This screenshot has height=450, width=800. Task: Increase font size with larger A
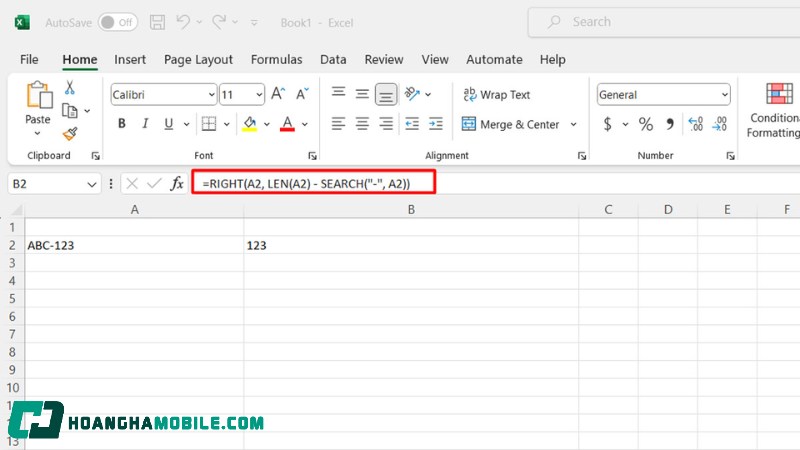pyautogui.click(x=278, y=93)
